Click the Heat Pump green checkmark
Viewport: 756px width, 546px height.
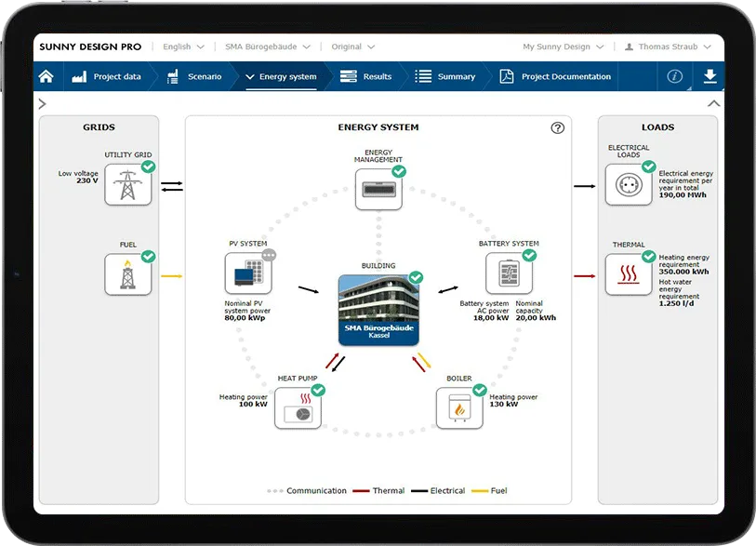(x=318, y=391)
